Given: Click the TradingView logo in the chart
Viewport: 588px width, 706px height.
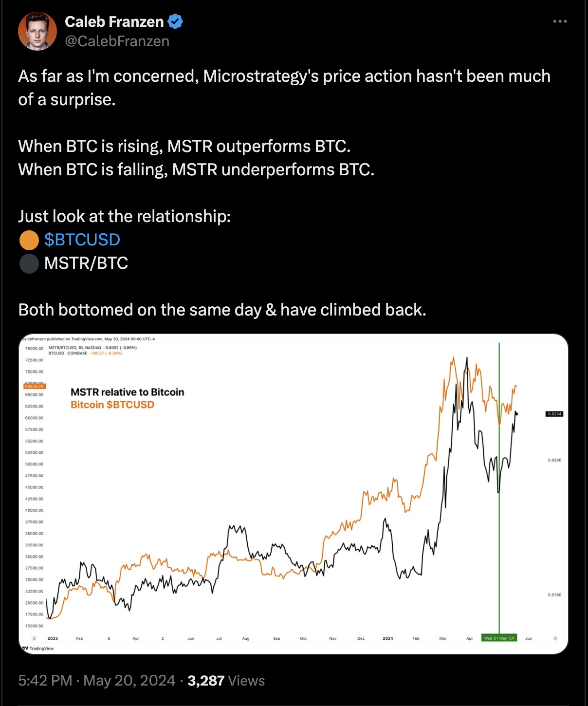Looking at the screenshot, I should 37,649.
